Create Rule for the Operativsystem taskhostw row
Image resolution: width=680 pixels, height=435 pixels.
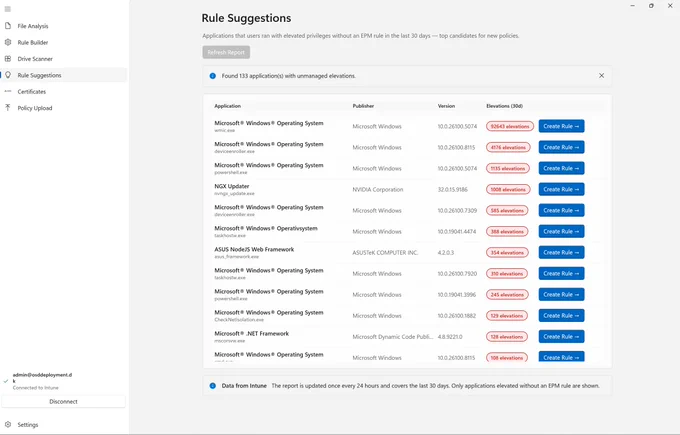tap(561, 231)
